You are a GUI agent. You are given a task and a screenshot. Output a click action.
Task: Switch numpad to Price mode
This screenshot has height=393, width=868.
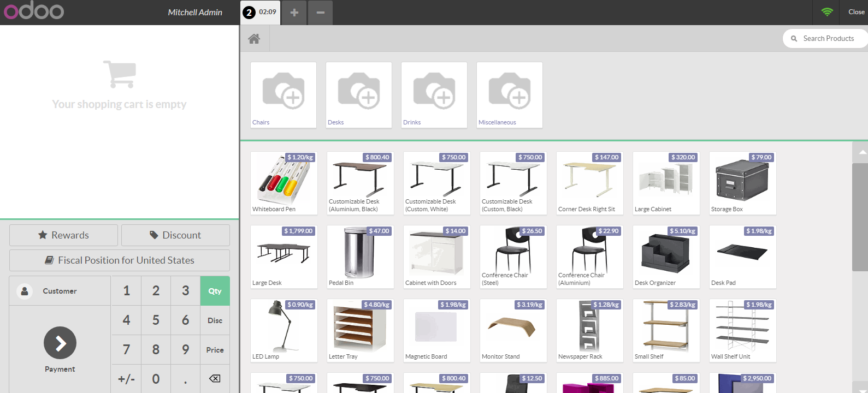pos(215,350)
